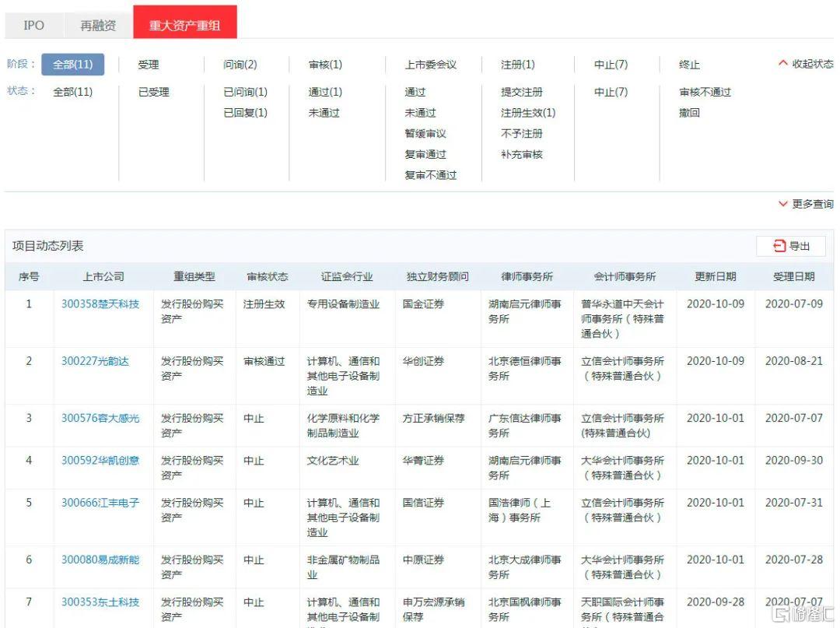Click the 上市公司 column header
Screen dimensions: 840x628
click(103, 276)
